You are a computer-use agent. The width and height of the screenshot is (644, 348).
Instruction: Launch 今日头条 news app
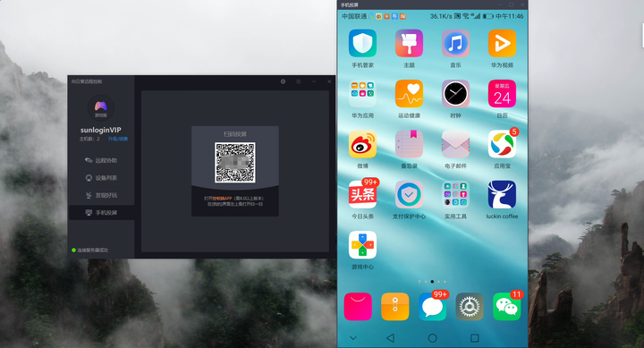click(x=362, y=195)
